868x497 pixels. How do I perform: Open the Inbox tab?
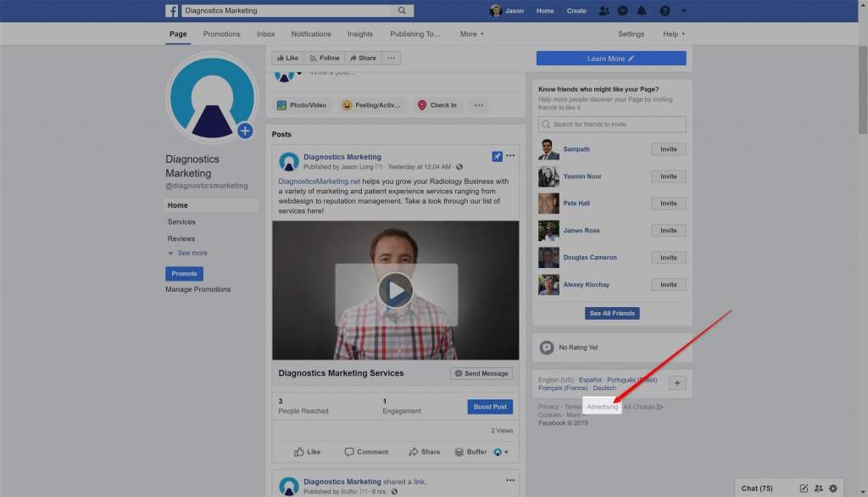tap(265, 34)
